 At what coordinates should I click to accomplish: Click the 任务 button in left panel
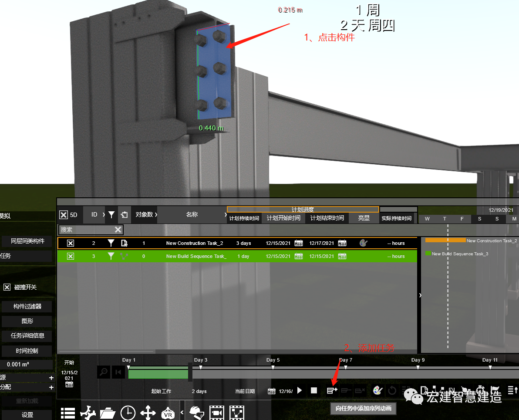[x=26, y=256]
